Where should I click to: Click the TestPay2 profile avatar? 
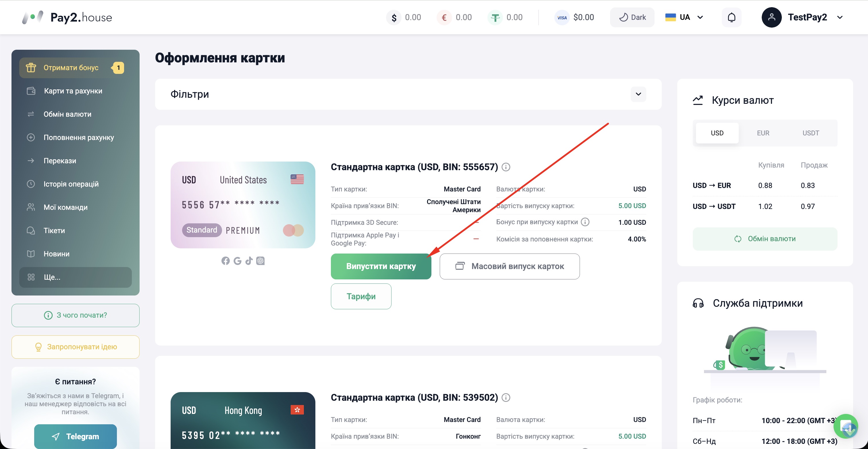(x=771, y=17)
